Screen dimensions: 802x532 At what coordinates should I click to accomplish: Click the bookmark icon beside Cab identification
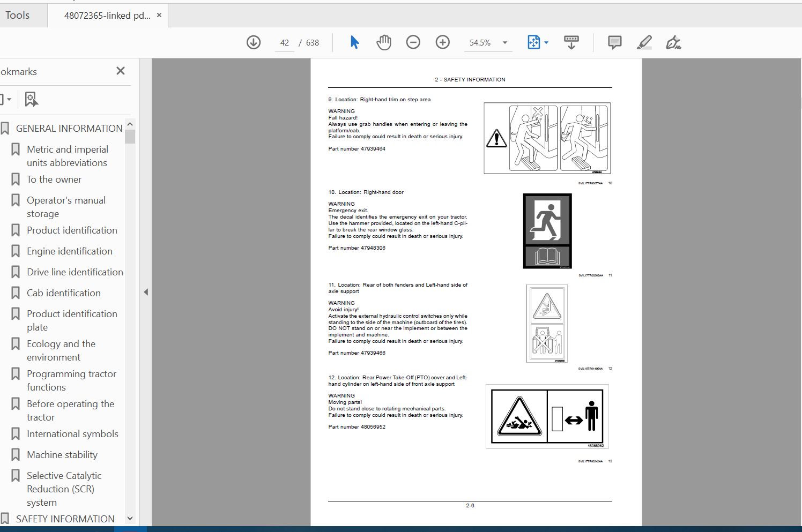[16, 293]
